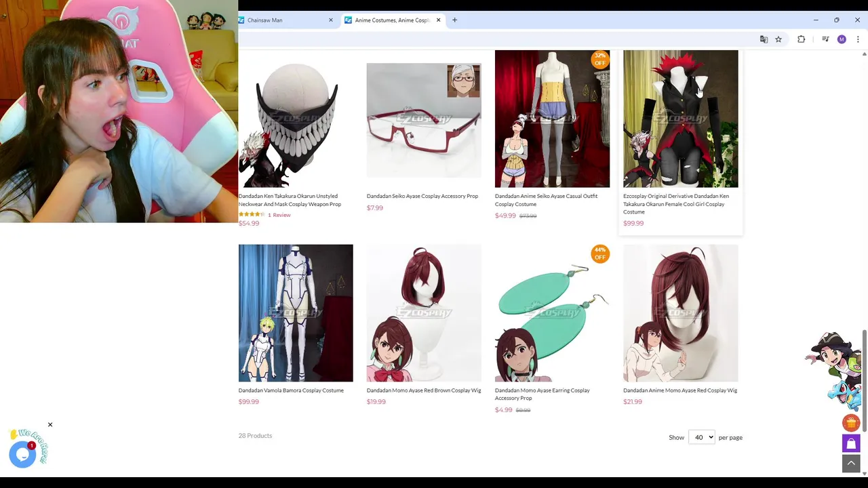Click the back-to-top arrow button

pyautogui.click(x=851, y=464)
